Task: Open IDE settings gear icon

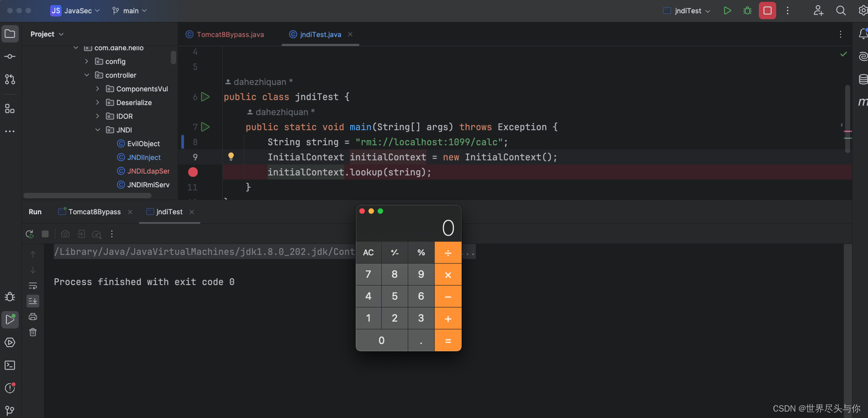Action: tap(863, 11)
